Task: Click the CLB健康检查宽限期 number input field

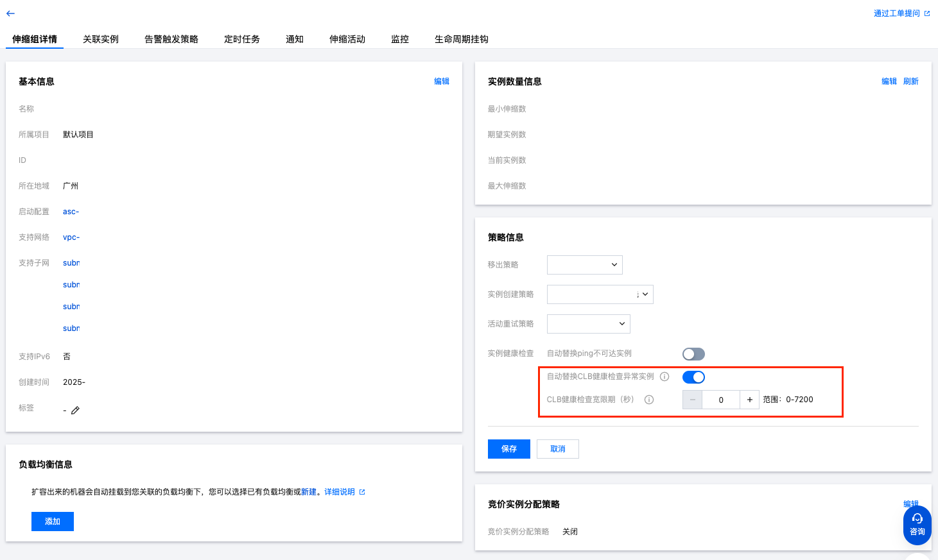Action: click(721, 400)
